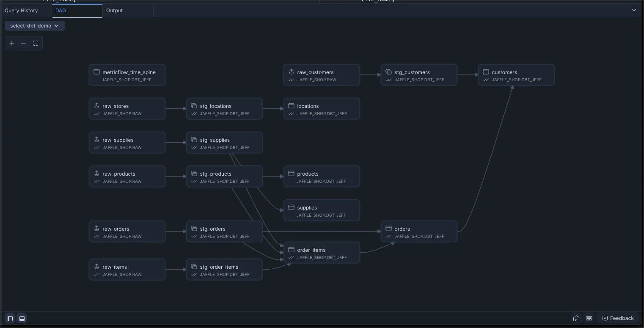This screenshot has height=328, width=644.
Task: Click JAFFLE_SHOP.RAW under the raw_items node
Action: pos(122,274)
